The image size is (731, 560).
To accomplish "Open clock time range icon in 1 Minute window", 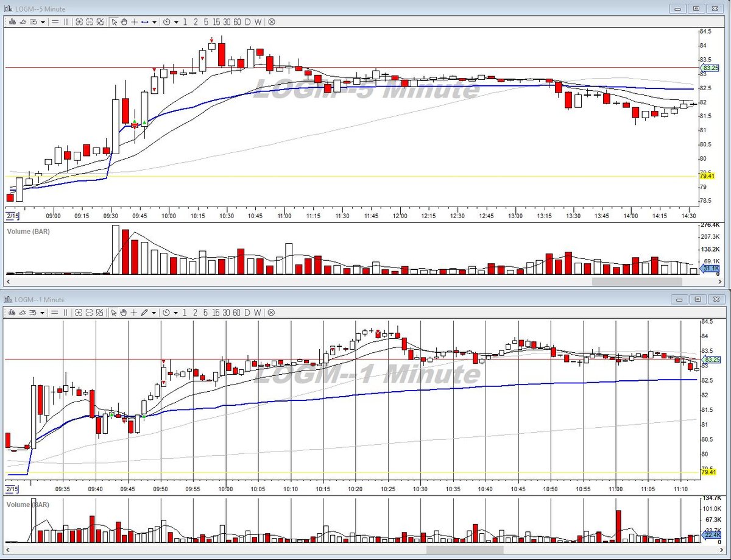I will [x=166, y=312].
